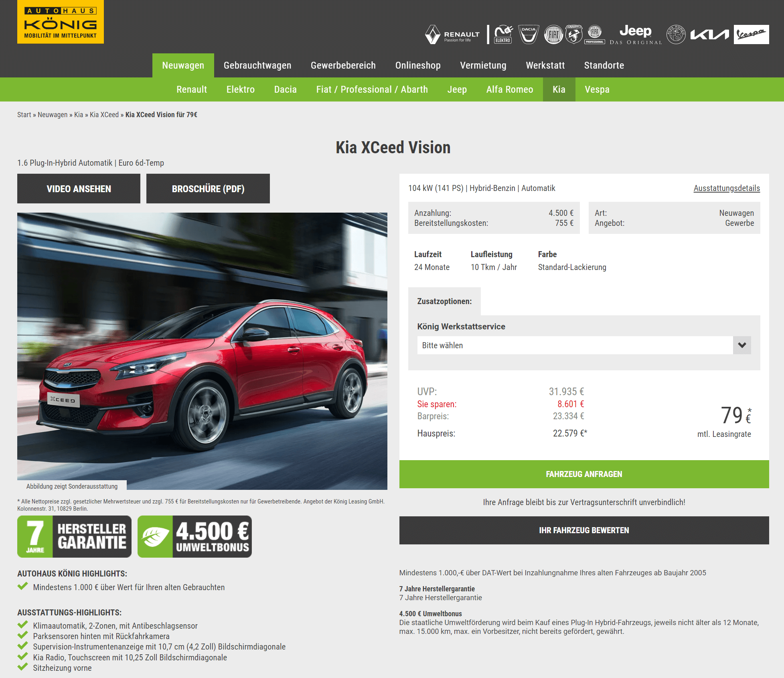Select Vespa in the green submenu

(597, 89)
